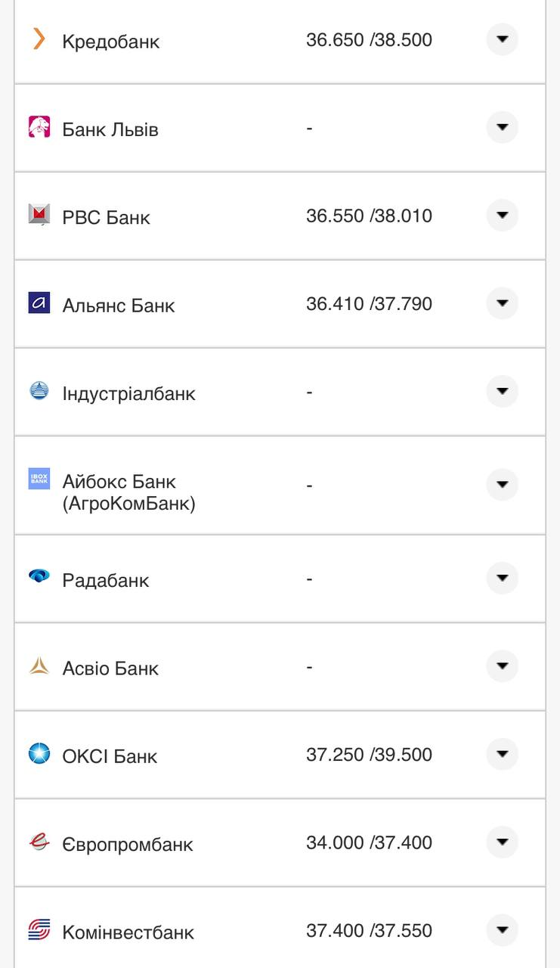Click the Радабанк bank name

pyautogui.click(x=106, y=580)
